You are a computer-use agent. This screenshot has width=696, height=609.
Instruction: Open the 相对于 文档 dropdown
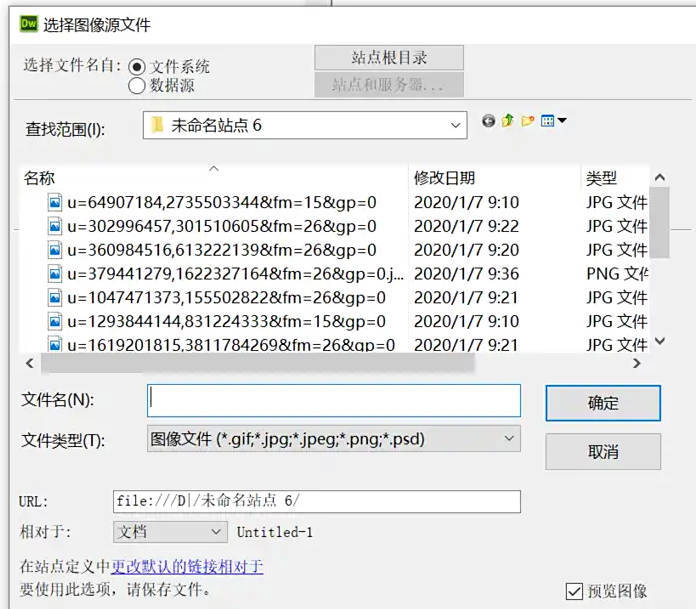pos(170,532)
